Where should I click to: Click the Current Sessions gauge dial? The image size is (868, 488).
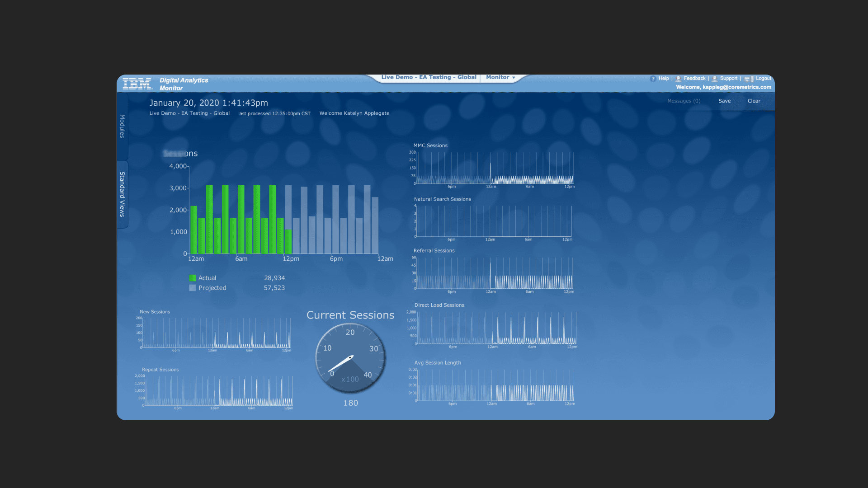[x=350, y=358]
